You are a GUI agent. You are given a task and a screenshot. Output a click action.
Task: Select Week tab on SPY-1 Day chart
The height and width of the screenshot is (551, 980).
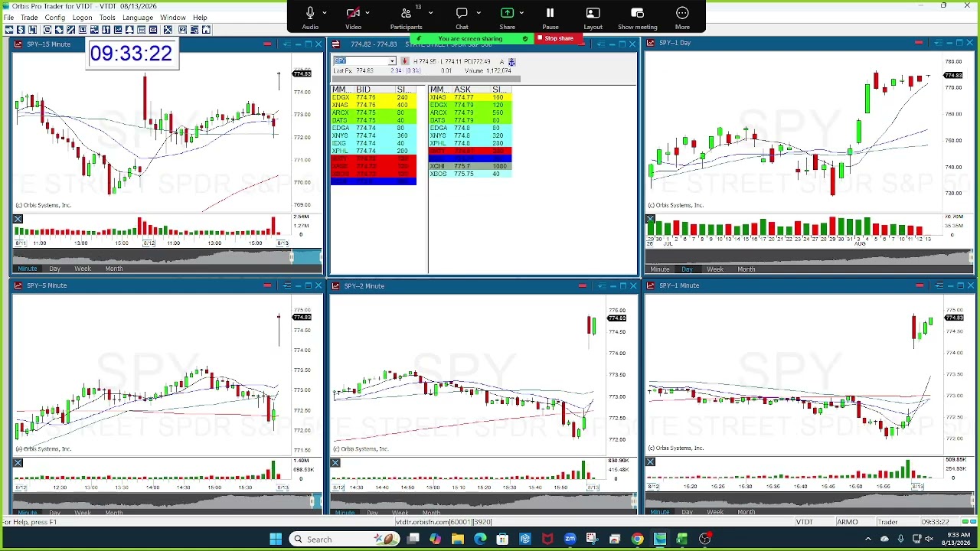[715, 269]
